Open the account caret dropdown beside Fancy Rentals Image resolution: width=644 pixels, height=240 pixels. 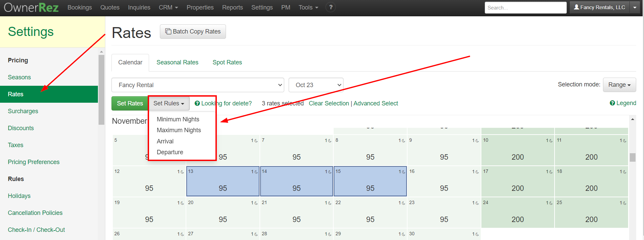pos(635,7)
